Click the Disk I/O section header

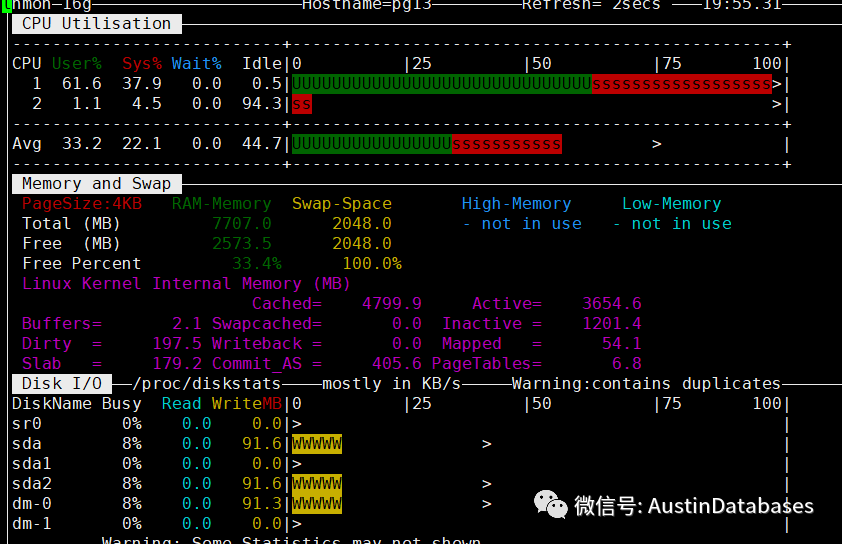pos(62,383)
